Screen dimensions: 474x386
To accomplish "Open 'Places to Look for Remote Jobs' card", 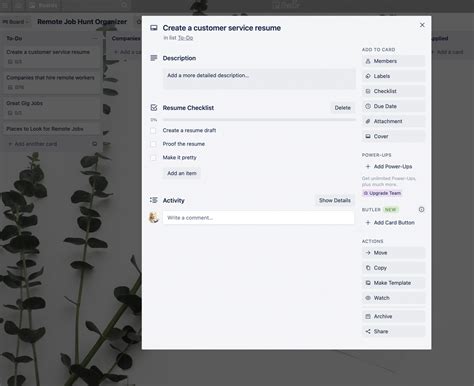I will (52, 129).
